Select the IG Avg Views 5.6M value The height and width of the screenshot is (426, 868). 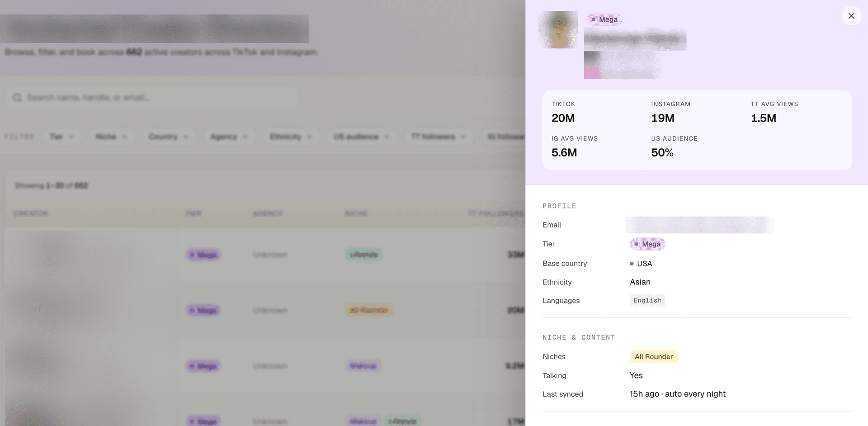click(x=564, y=152)
